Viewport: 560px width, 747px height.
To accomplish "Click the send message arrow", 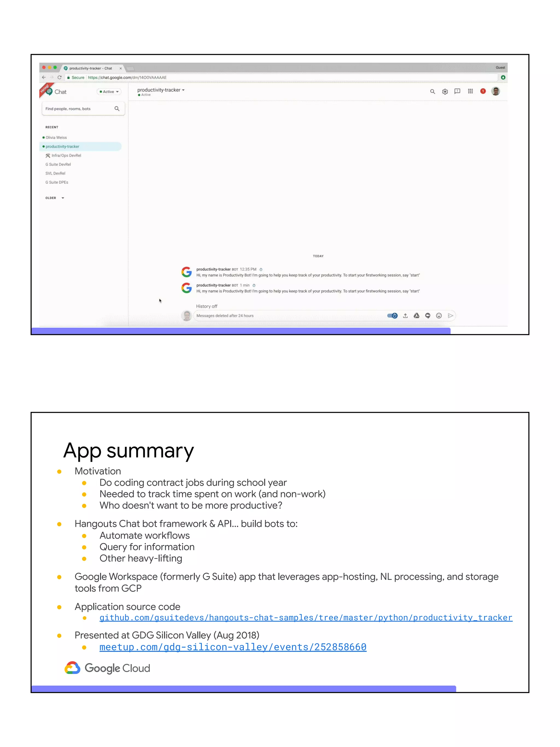I will coord(450,316).
